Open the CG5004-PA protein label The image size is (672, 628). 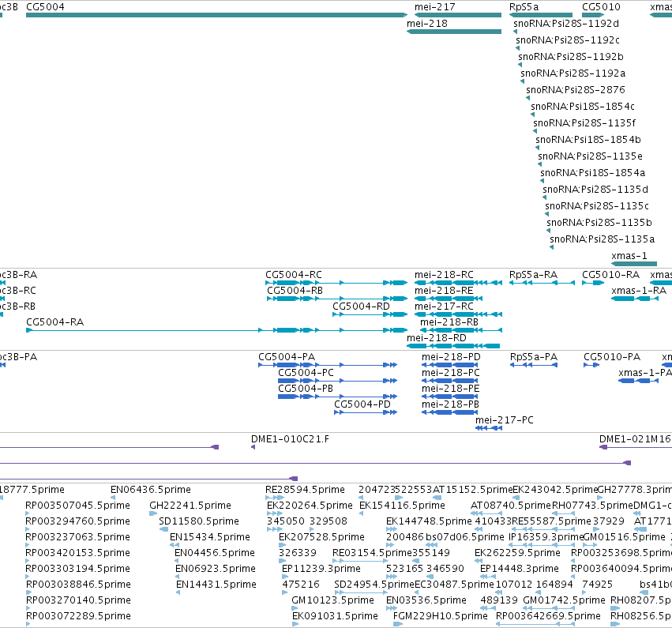(287, 357)
